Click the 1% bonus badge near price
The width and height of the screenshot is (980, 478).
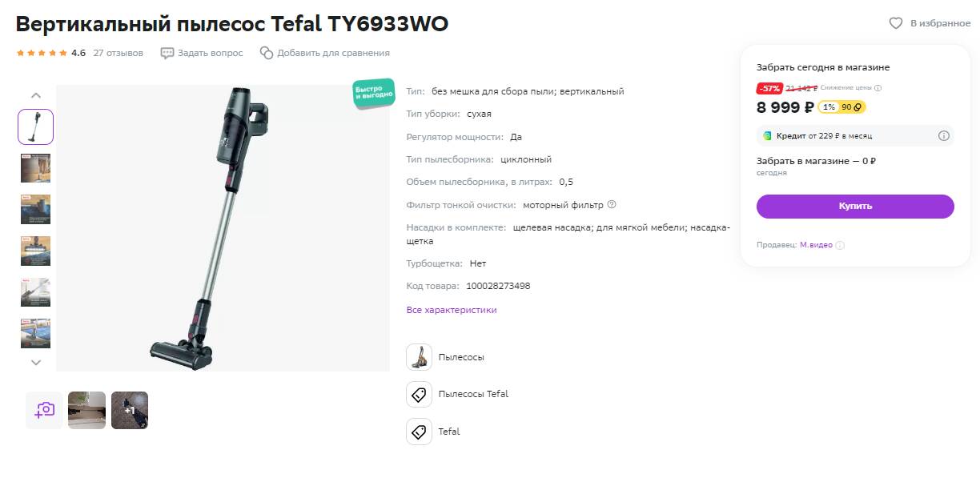tap(829, 107)
